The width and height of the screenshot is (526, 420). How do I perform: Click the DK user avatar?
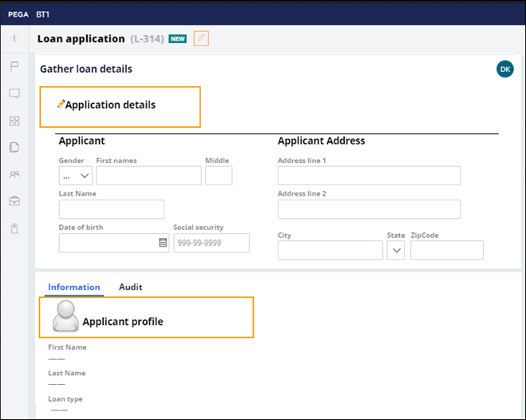[504, 69]
